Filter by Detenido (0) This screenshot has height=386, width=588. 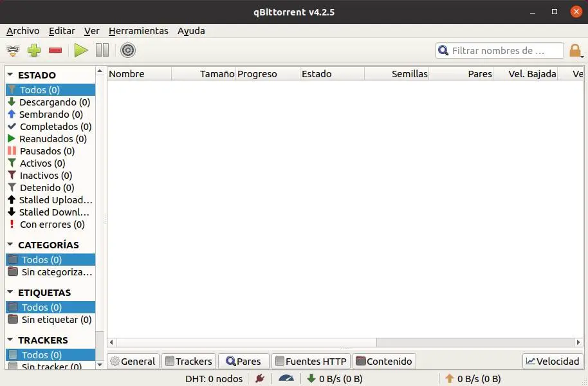[x=50, y=188]
